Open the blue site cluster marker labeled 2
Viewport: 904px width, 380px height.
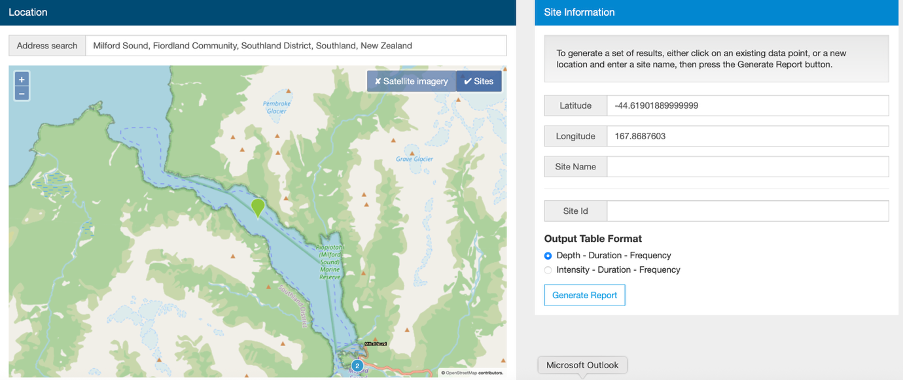pyautogui.click(x=357, y=366)
